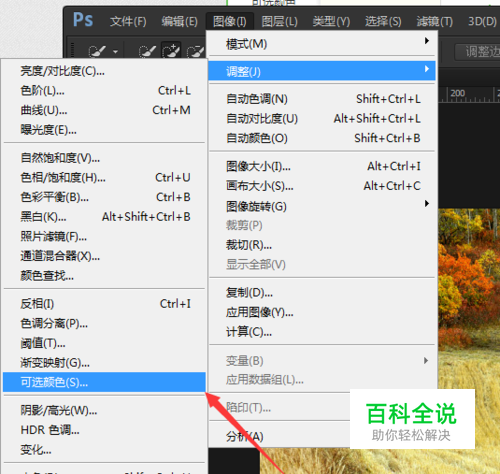This screenshot has height=474, width=500.
Task: Open the 编辑(E) menu
Action: click(179, 22)
